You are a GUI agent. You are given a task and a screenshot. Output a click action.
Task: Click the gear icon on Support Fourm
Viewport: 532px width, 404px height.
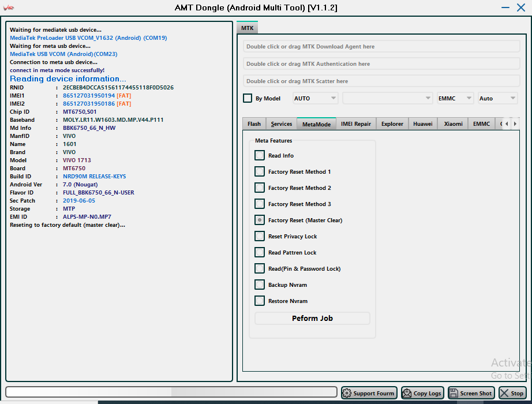tap(347, 393)
